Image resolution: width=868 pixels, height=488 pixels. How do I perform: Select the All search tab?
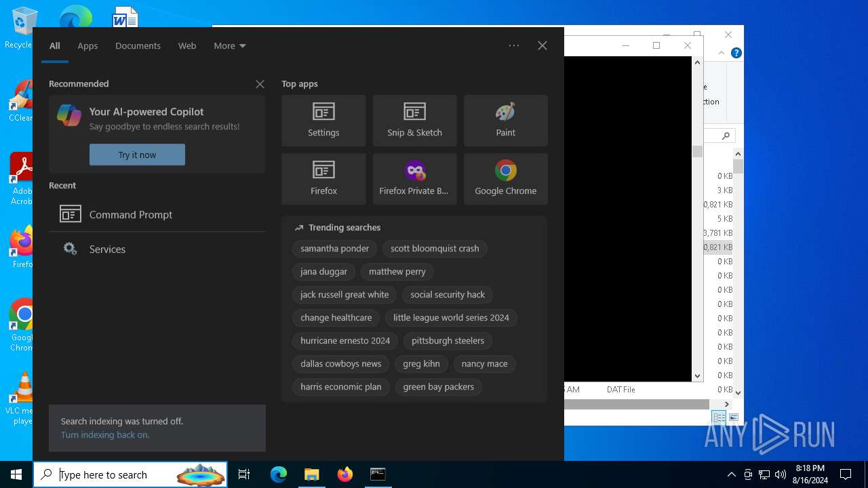pos(55,45)
